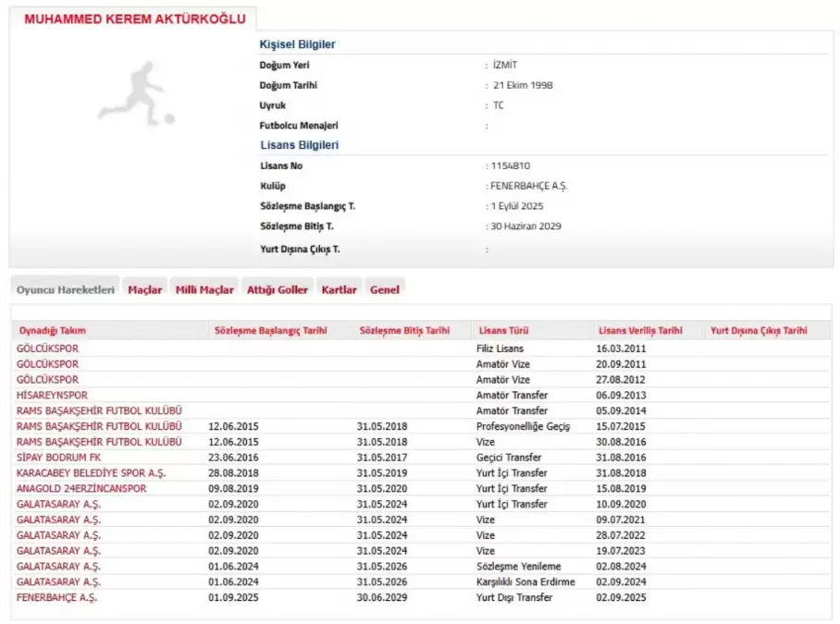Click the Lisans Veriliş Tarihi column header
Image resolution: width=840 pixels, height=624 pixels.
coord(640,330)
